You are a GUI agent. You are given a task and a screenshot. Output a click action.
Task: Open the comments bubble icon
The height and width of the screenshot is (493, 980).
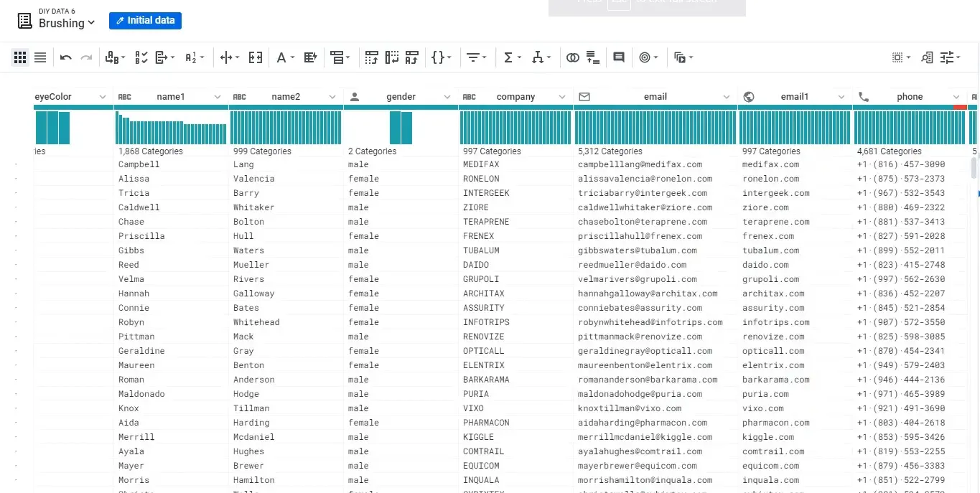pos(619,57)
